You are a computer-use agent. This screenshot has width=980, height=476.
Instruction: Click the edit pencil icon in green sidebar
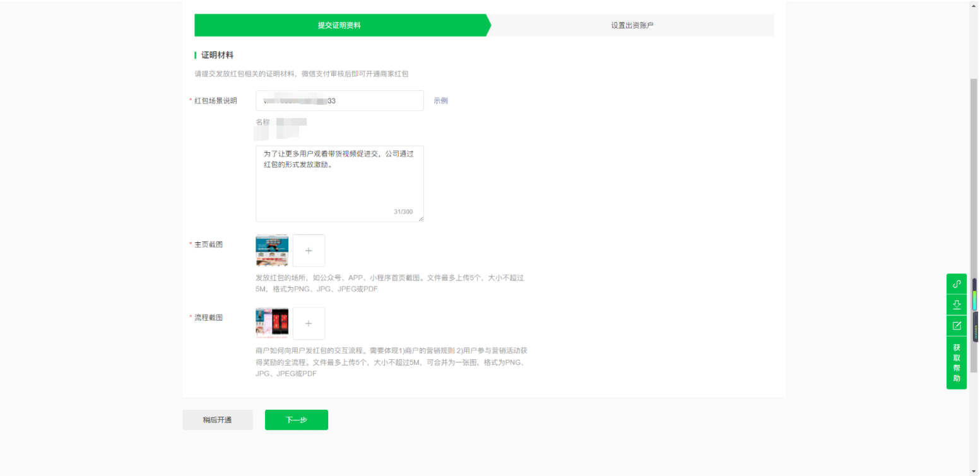pyautogui.click(x=956, y=326)
